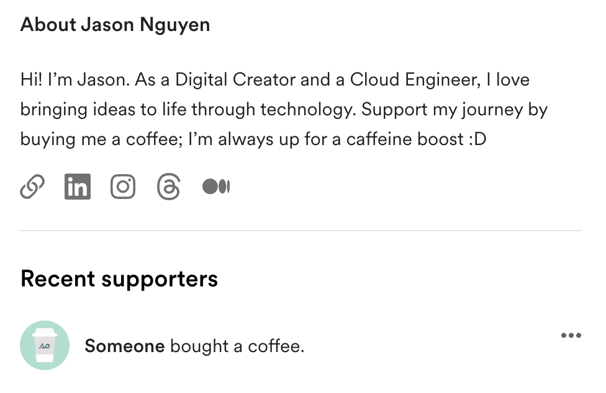Click the words "Digital Creator" in the bio
The height and width of the screenshot is (393, 606).
coord(235,80)
